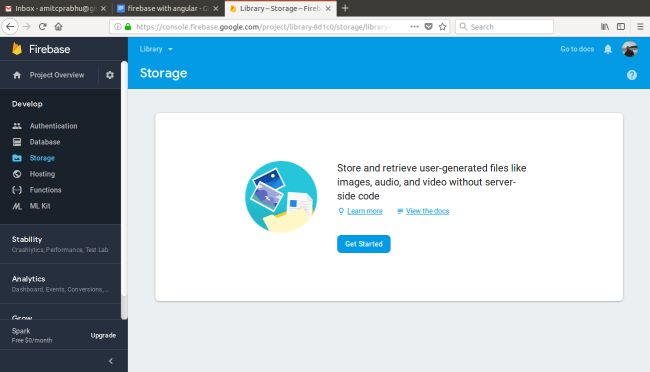Close the Inbox Gmail tab
The width and height of the screenshot is (650, 372).
point(104,8)
